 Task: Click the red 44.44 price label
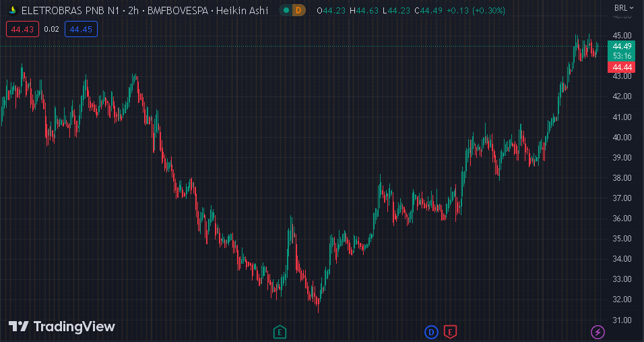(621, 67)
